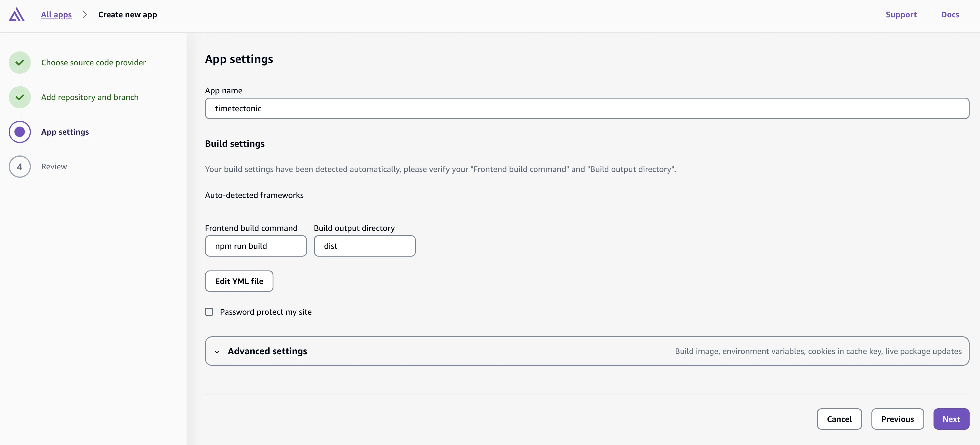Click the green checkmark beside Choose source code provider
Image resolution: width=980 pixels, height=445 pixels.
click(x=19, y=62)
